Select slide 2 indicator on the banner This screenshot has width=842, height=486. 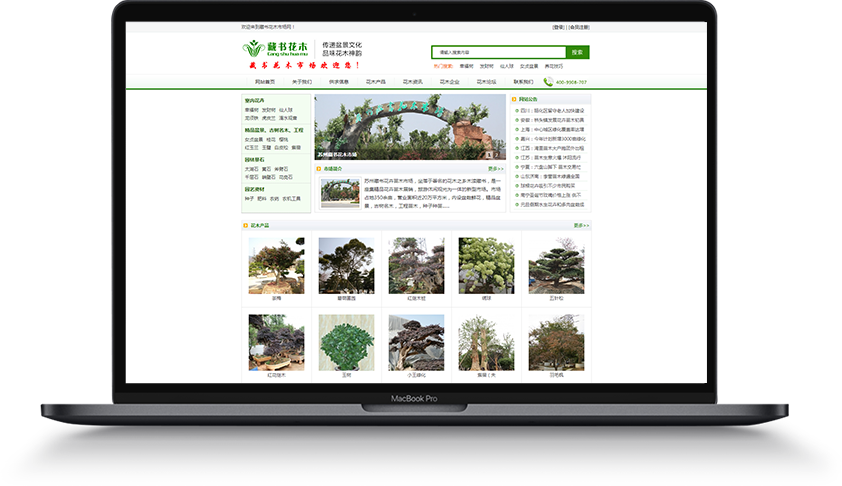[x=497, y=155]
